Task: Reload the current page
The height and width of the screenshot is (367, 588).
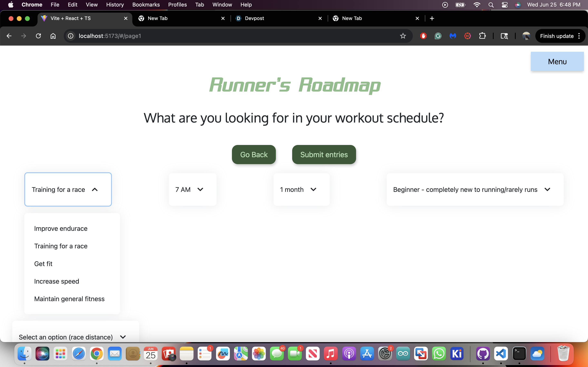Action: click(x=38, y=36)
